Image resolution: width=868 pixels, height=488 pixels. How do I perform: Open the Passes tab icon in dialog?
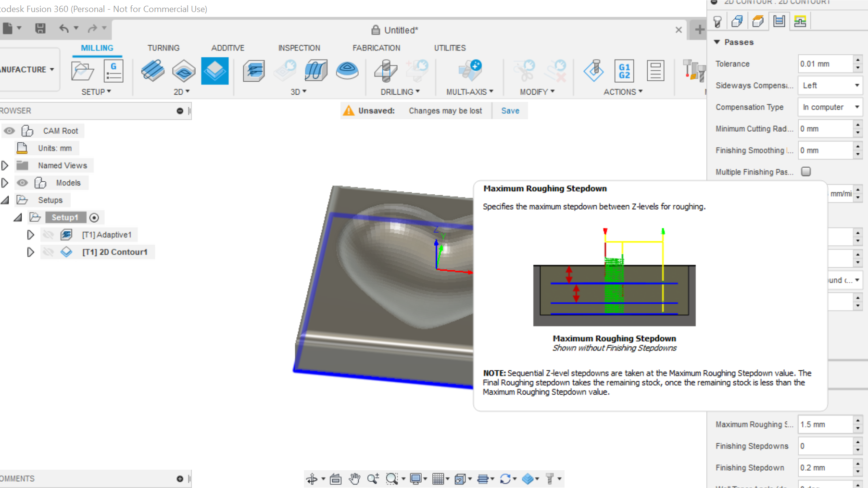[779, 21]
